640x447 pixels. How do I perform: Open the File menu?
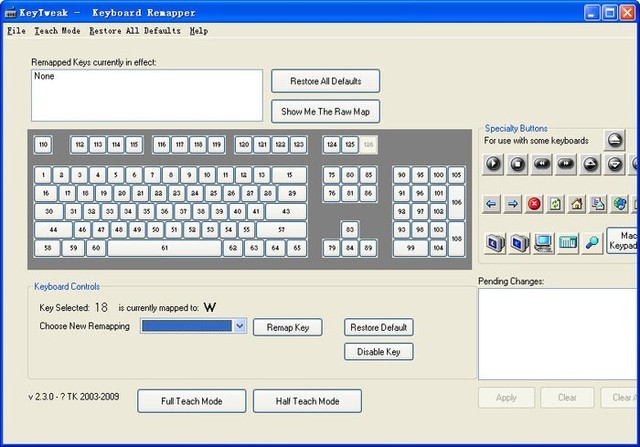(16, 31)
